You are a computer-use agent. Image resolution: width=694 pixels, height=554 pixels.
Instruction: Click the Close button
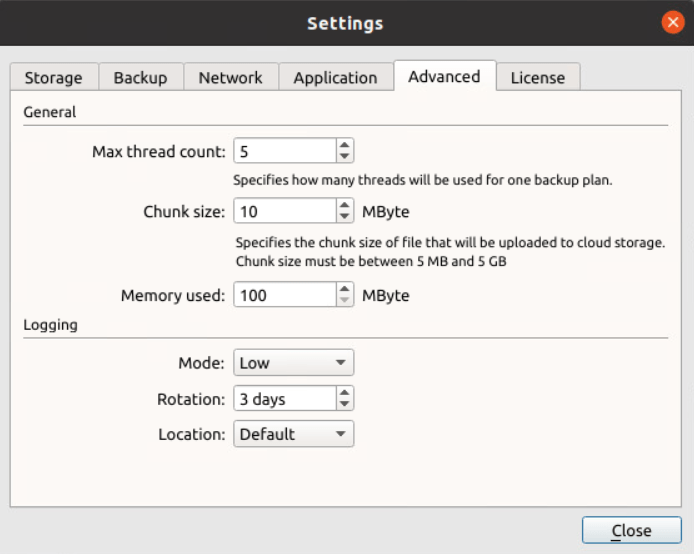pos(632,530)
